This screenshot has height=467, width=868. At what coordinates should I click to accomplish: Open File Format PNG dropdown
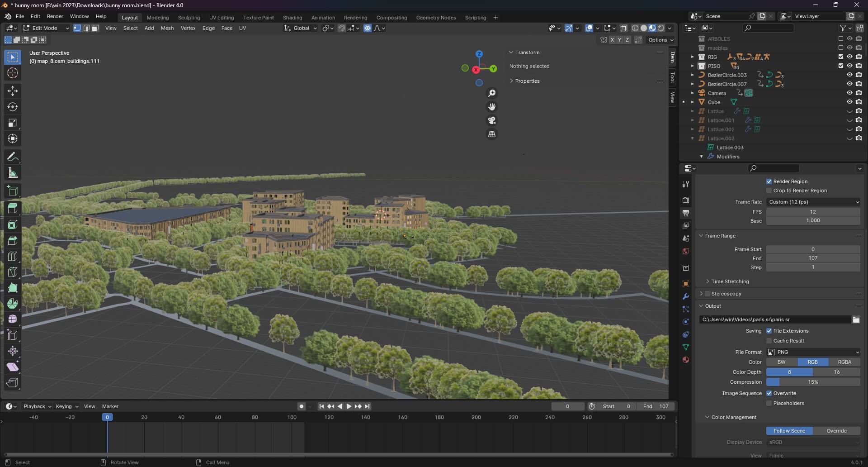click(813, 352)
